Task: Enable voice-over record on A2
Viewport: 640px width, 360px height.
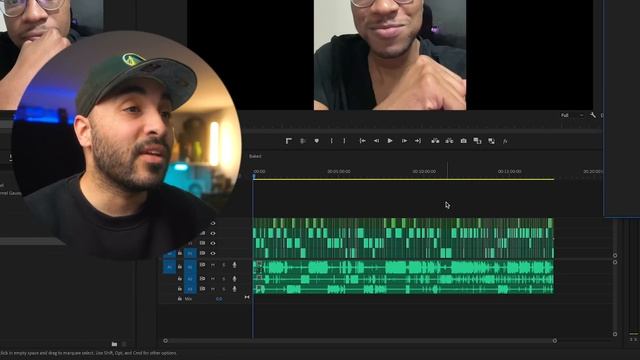Action: (x=234, y=279)
